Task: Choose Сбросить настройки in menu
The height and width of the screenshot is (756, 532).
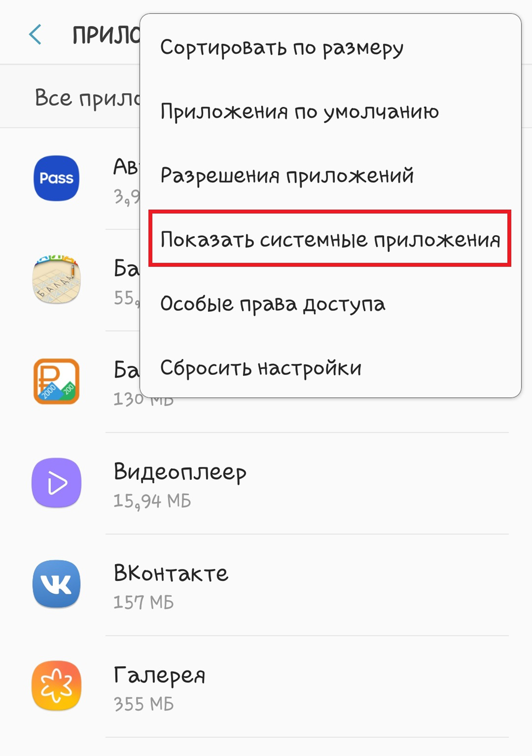Action: pos(331,368)
